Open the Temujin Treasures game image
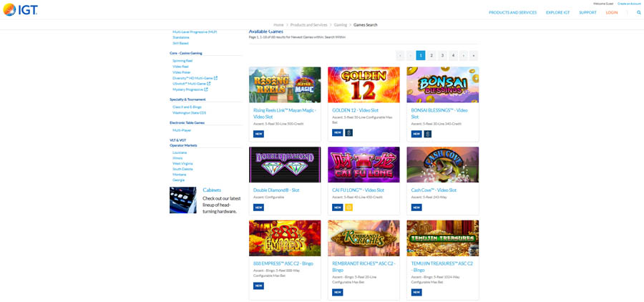 pyautogui.click(x=443, y=238)
